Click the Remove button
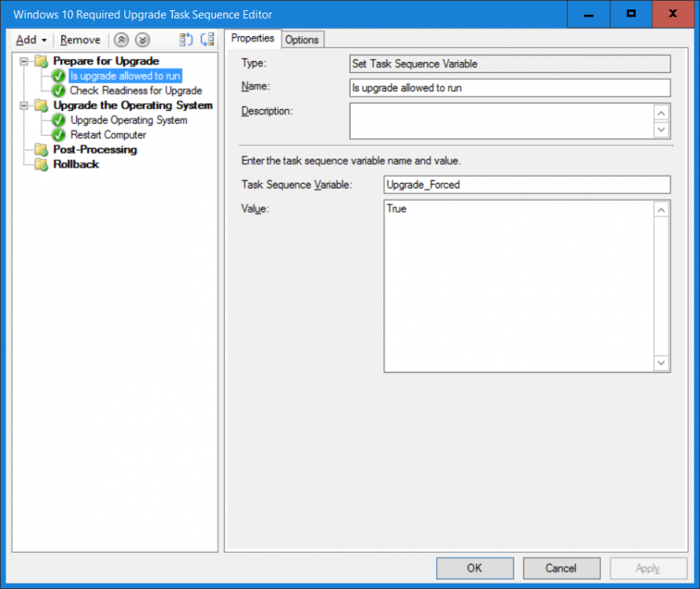 80,40
